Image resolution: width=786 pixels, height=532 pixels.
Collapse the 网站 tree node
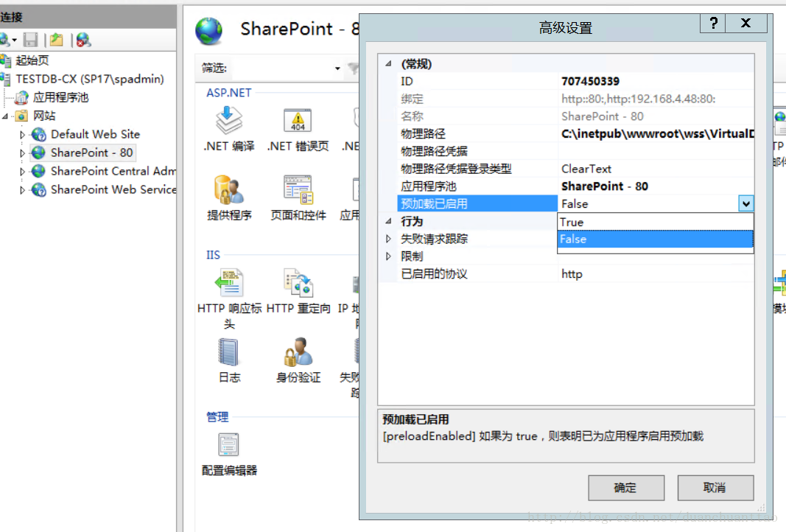(x=5, y=116)
